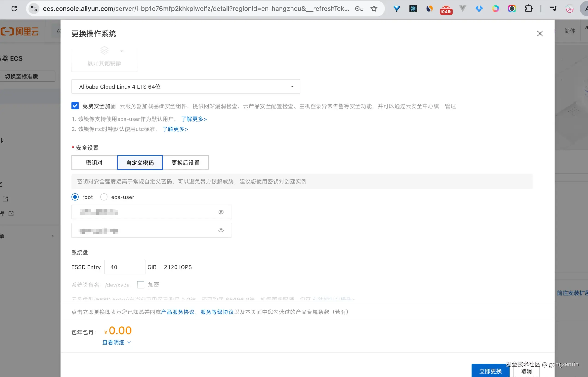Open the Alibaba Cloud Linux image version dropdown
Image resolution: width=588 pixels, height=377 pixels.
coord(185,87)
